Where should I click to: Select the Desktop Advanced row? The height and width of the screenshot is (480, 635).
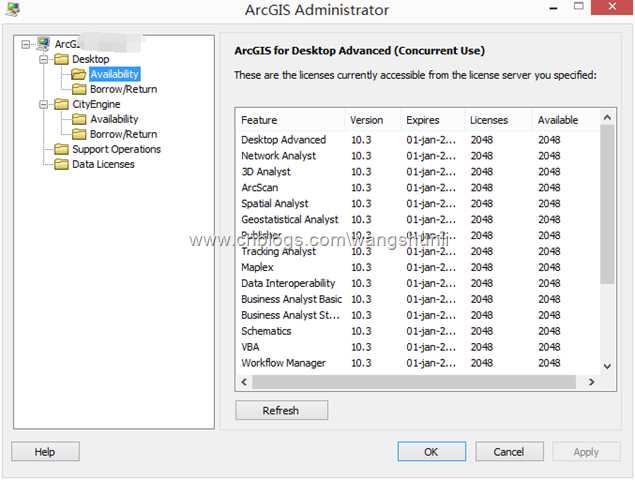[x=417, y=140]
